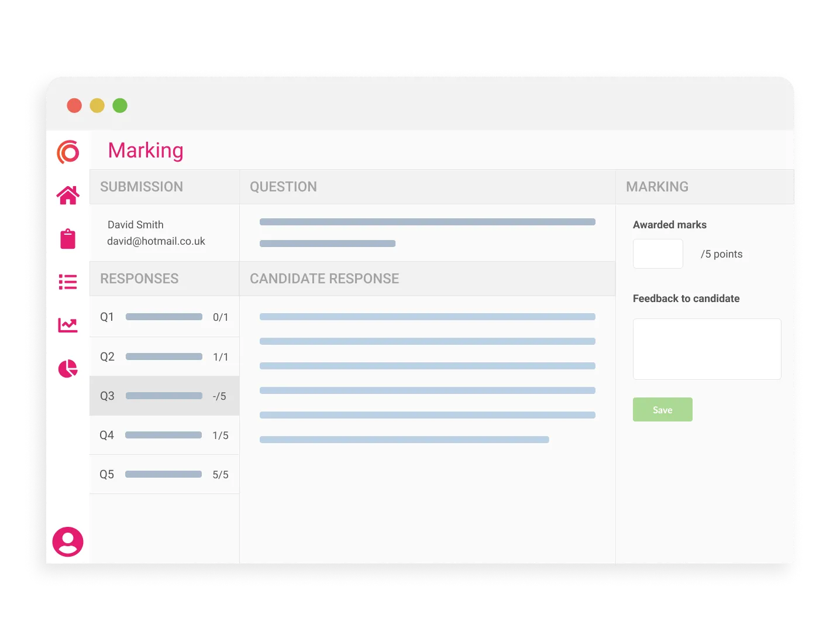Click the green window maximize dot

click(120, 105)
